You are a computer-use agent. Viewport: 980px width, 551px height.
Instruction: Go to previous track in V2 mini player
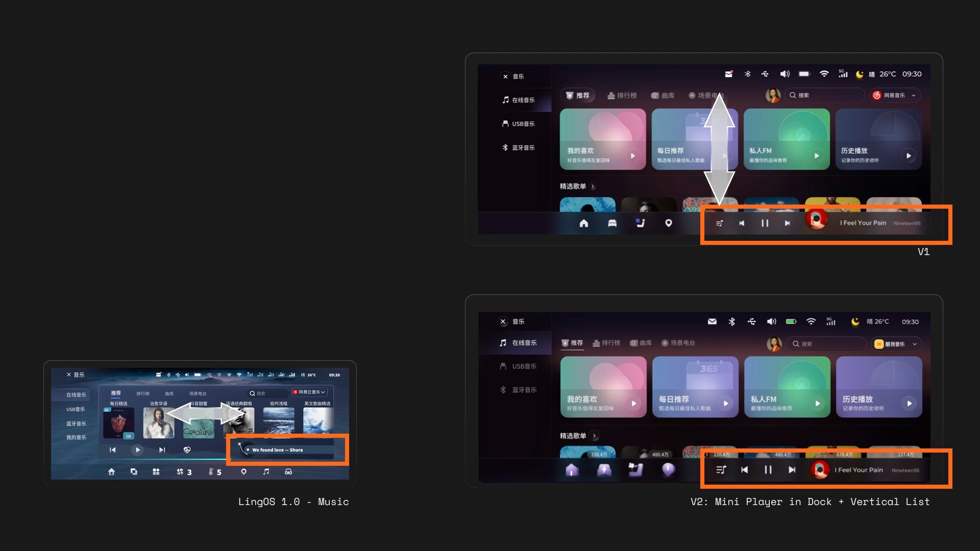tap(745, 470)
